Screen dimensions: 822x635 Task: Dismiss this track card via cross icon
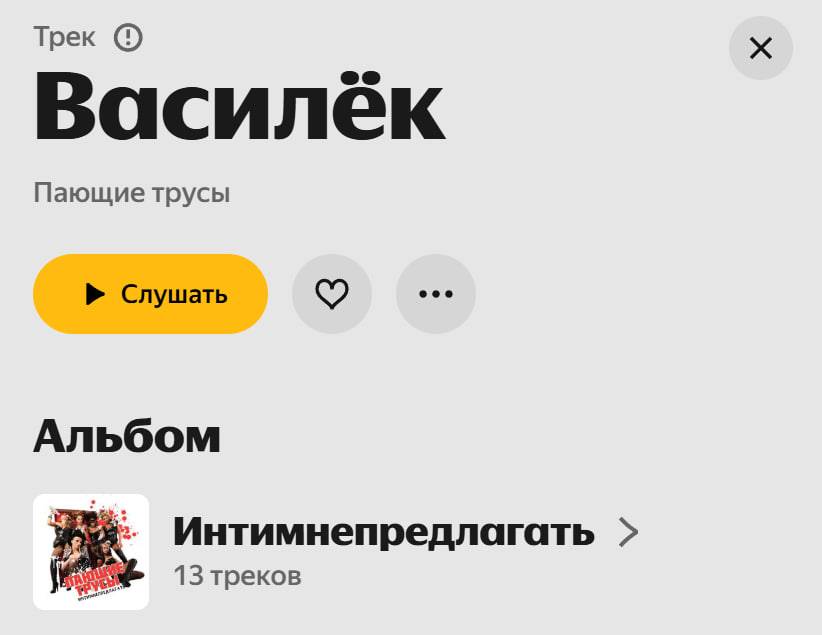click(x=761, y=48)
